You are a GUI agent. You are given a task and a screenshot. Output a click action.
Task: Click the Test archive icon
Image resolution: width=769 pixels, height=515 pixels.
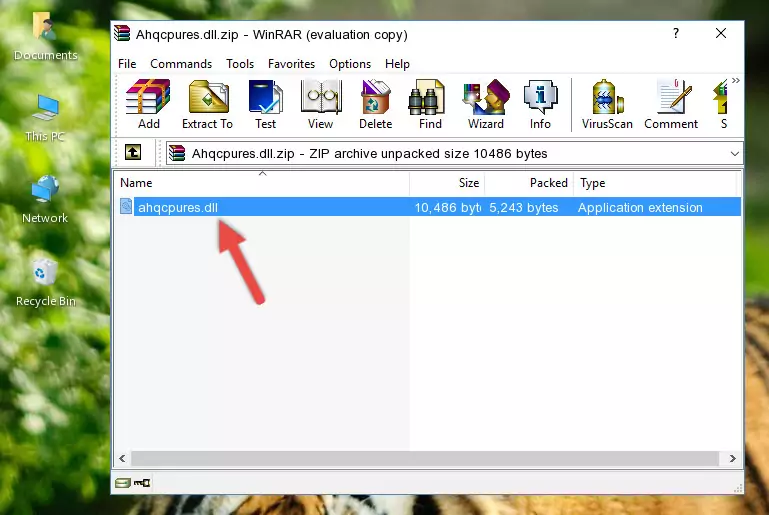tap(265, 104)
